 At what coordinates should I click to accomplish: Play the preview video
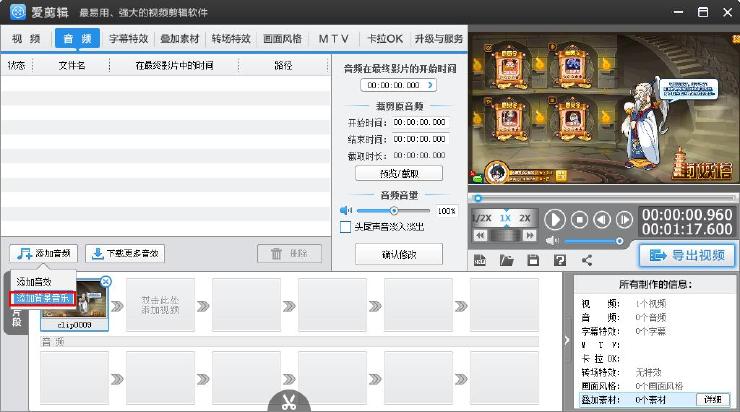(x=555, y=219)
